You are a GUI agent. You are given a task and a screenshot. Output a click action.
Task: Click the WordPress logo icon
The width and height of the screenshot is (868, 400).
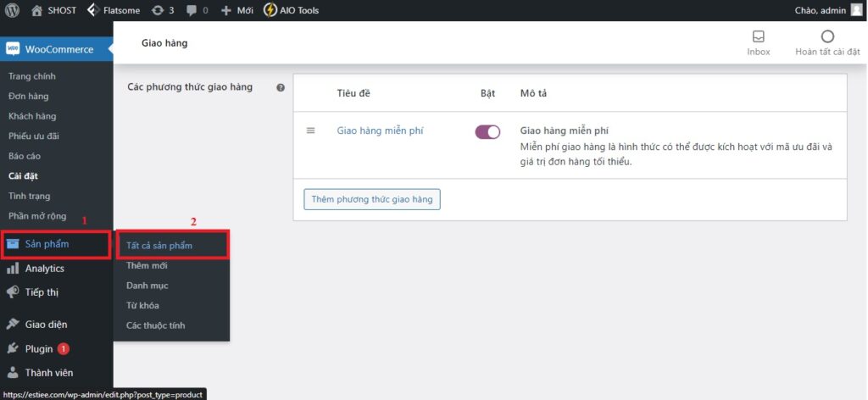[13, 11]
